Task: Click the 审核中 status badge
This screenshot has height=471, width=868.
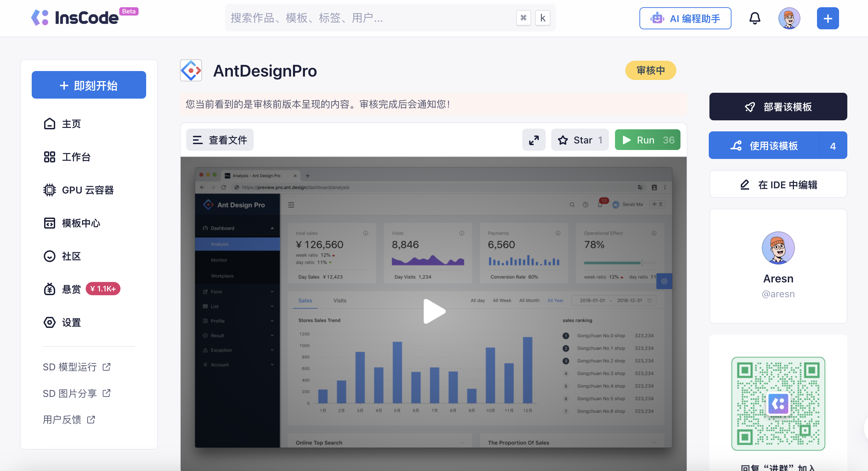Action: pyautogui.click(x=650, y=70)
